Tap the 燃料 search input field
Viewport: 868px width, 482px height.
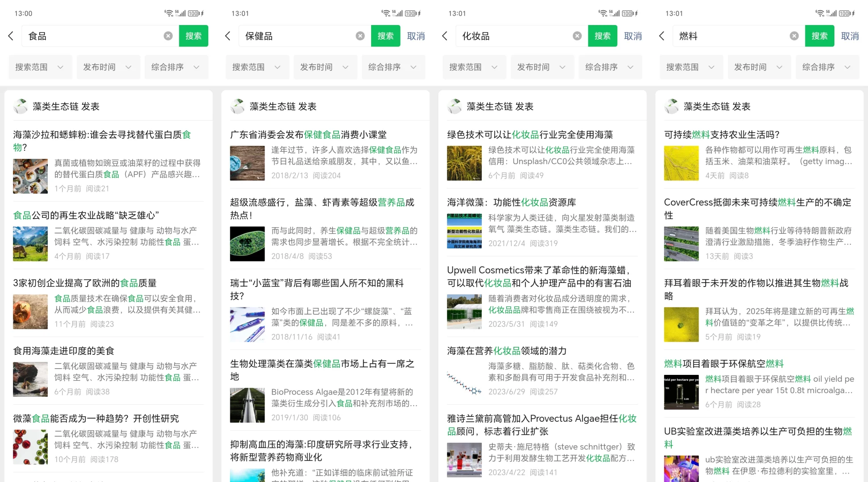732,36
